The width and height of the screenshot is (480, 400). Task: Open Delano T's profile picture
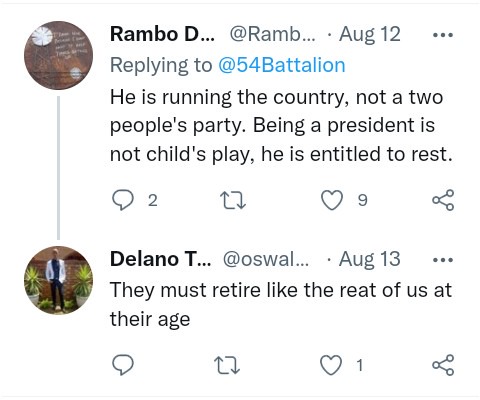pyautogui.click(x=58, y=280)
